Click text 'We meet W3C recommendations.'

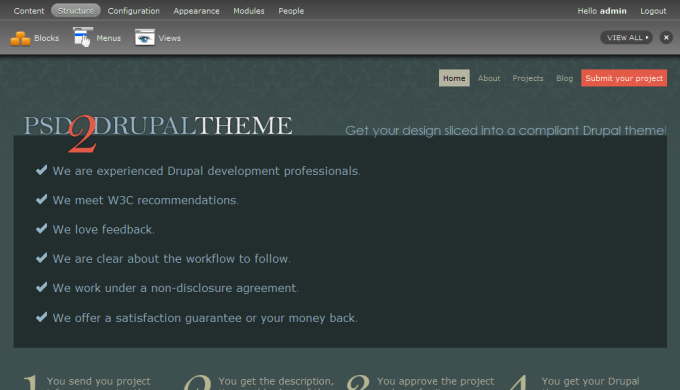click(146, 200)
